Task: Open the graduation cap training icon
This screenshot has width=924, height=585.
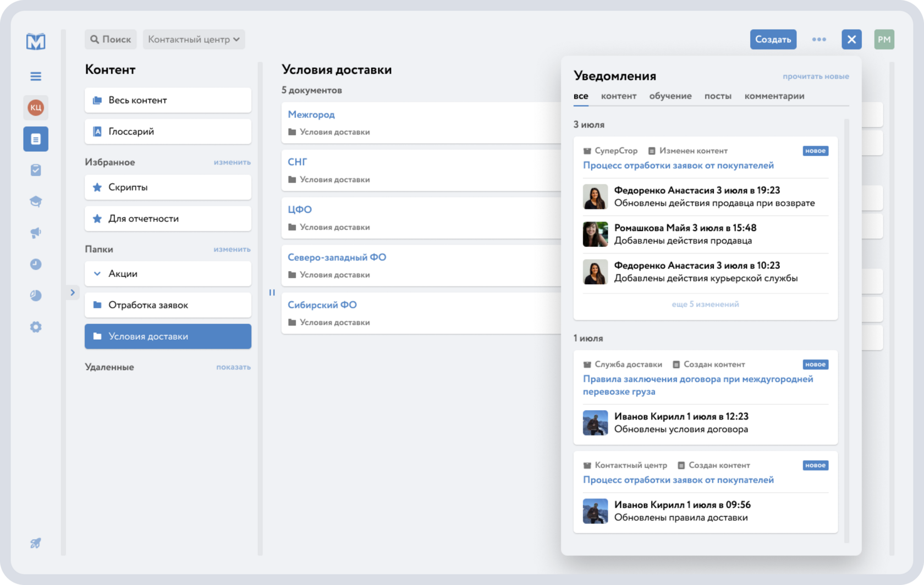Action: pos(36,202)
